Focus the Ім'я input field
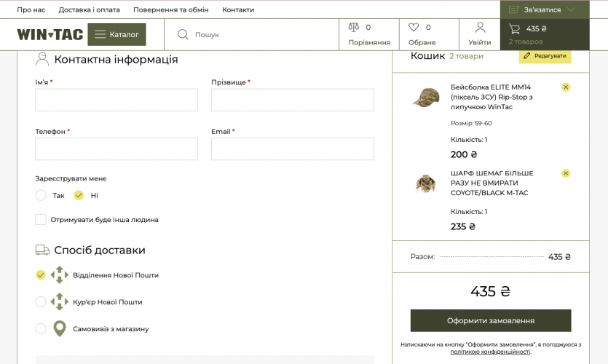The image size is (608, 364). (117, 100)
